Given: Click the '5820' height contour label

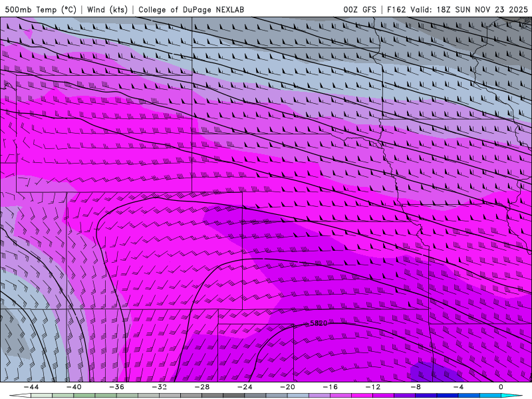Looking at the screenshot, I should point(319,323).
